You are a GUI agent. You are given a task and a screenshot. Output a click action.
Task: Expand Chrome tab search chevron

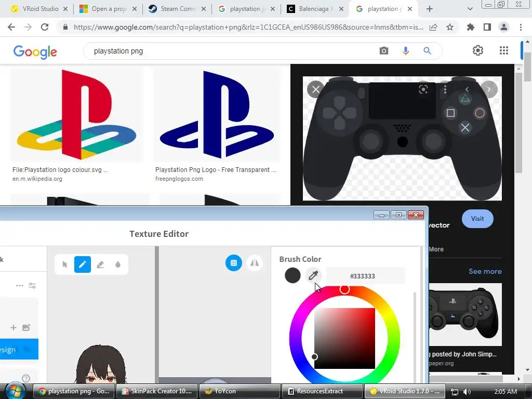click(470, 9)
